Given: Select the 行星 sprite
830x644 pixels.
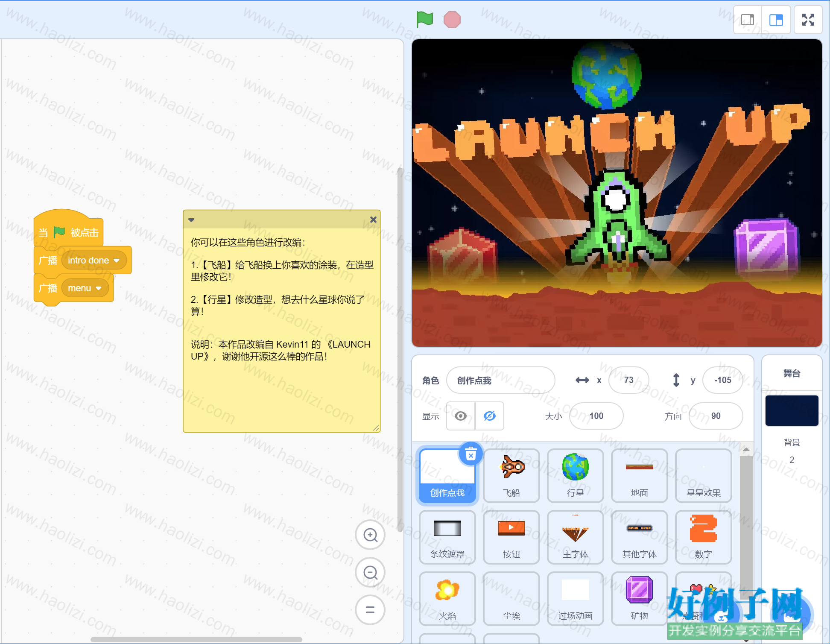Looking at the screenshot, I should coord(576,476).
